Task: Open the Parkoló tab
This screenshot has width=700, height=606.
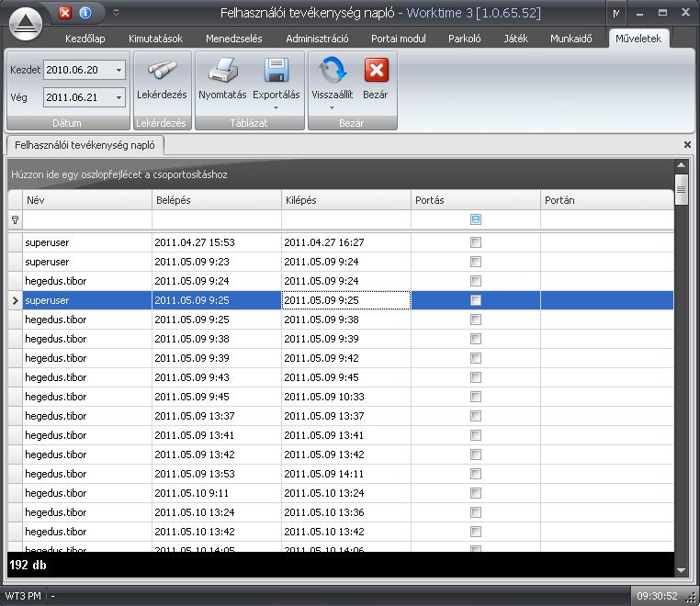Action: [464, 39]
